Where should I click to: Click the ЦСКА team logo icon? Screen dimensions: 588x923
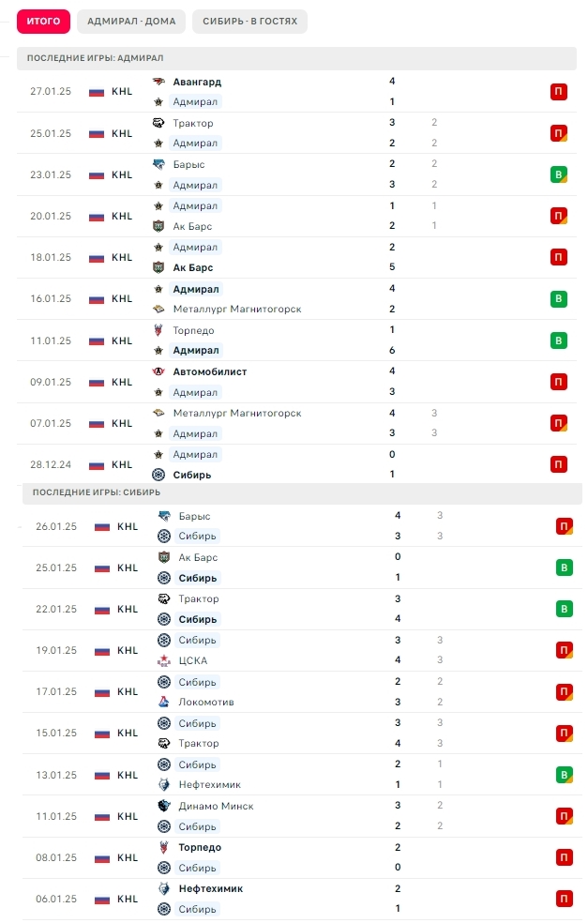[164, 660]
